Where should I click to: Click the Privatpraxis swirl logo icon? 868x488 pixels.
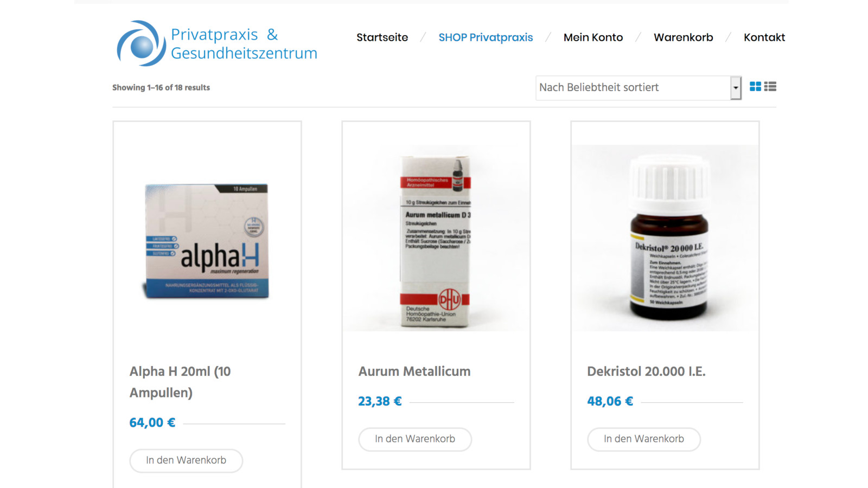point(141,43)
